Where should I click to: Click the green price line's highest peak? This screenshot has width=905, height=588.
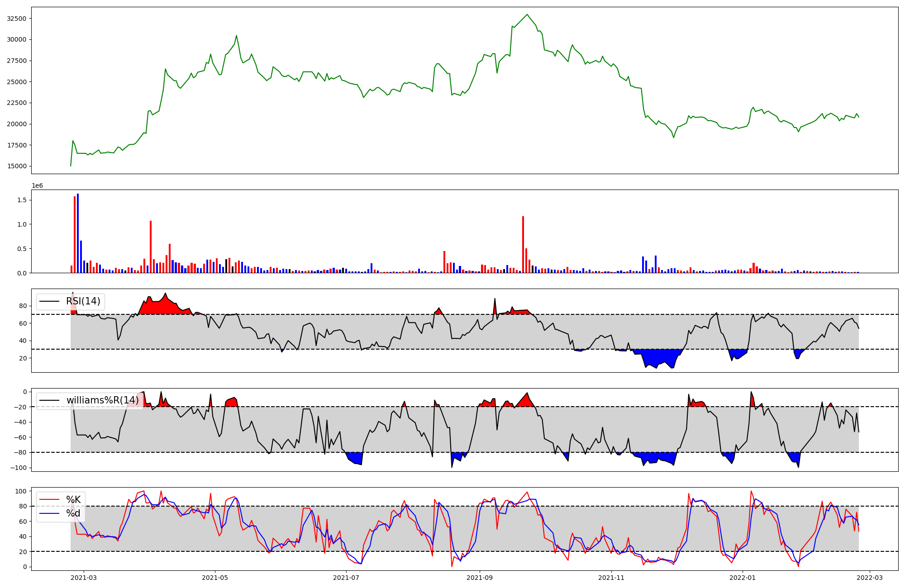[527, 15]
